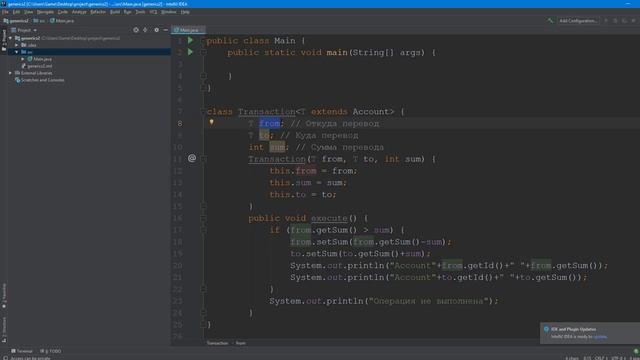Open the Help menu
This screenshot has height=360, width=640.
coord(185,12)
